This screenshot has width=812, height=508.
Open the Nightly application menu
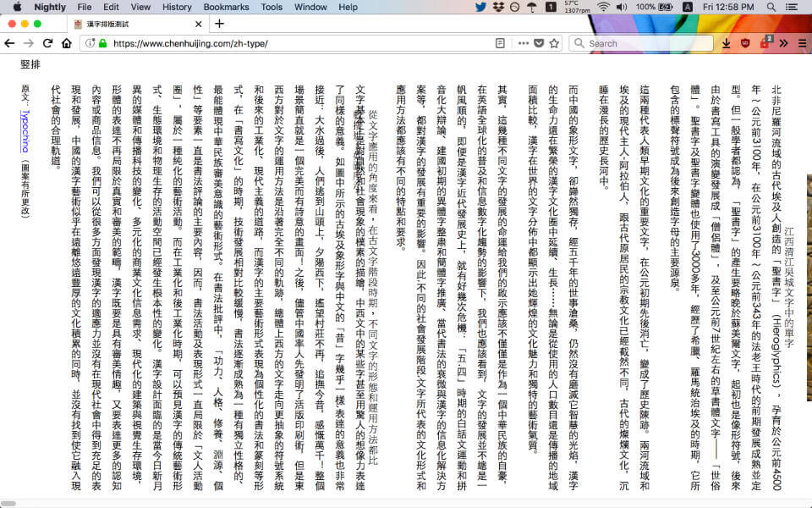click(50, 8)
